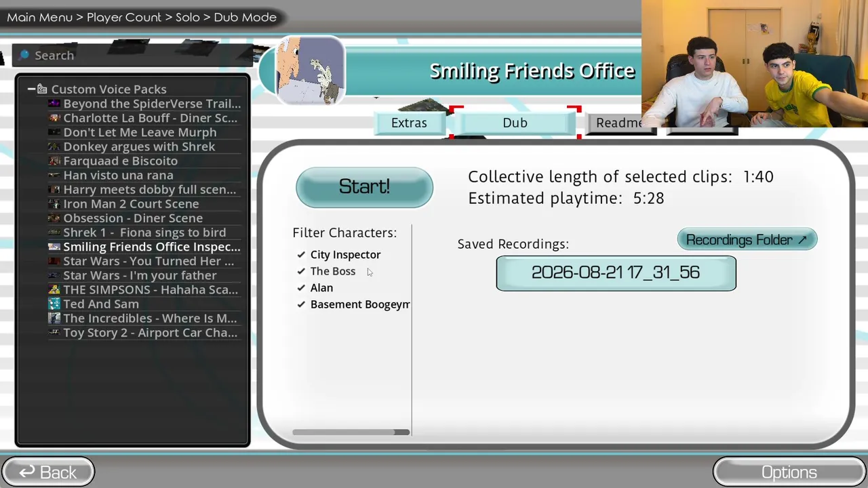
Task: Collapse the Custom Voice Packs tree
Action: point(31,89)
